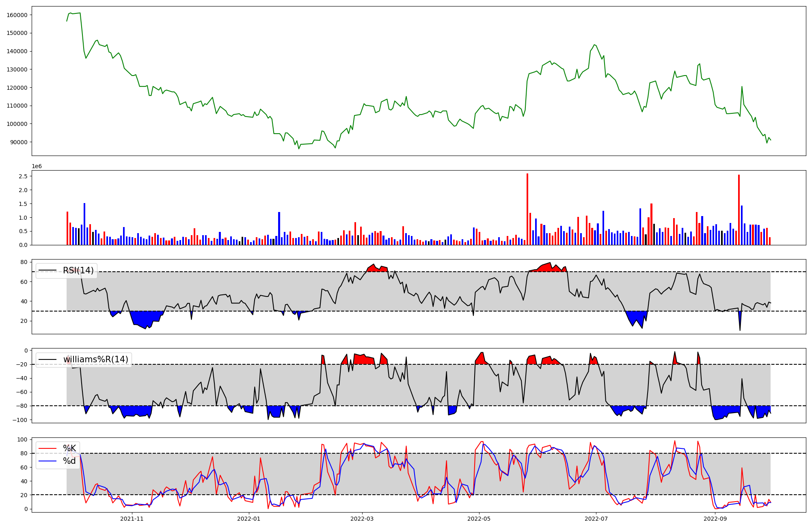Click the 2022-01 date tick label
This screenshot has width=812, height=528.
point(248,519)
